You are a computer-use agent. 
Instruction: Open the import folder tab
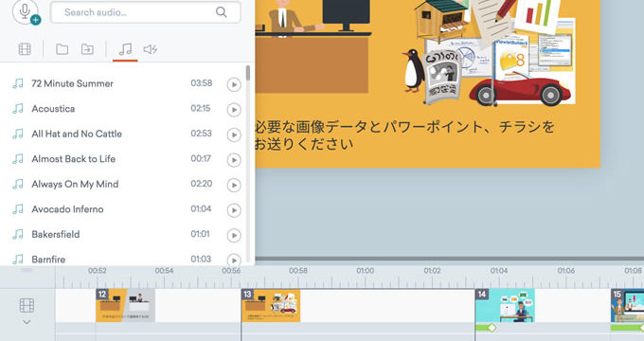coord(87,49)
